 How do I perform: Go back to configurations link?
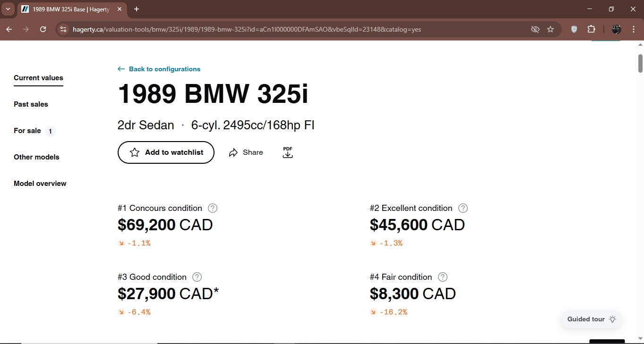tap(159, 69)
